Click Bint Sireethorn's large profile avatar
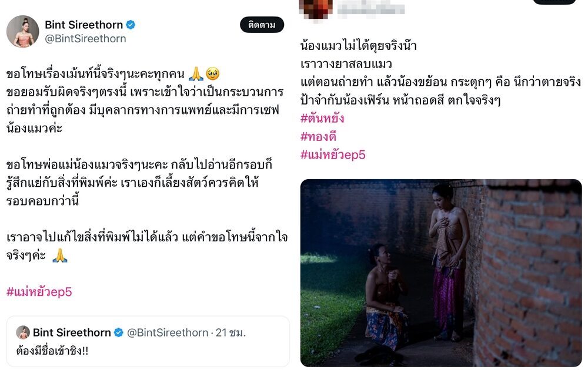The height and width of the screenshot is (370, 588). coord(23,32)
